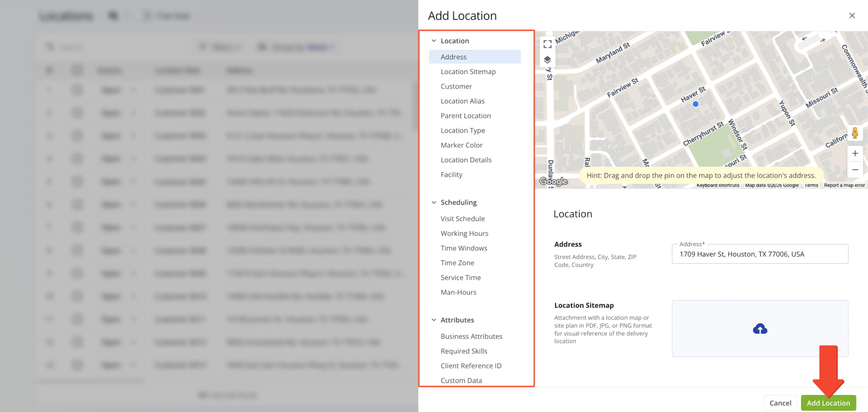Open the map layers icon

tap(547, 60)
